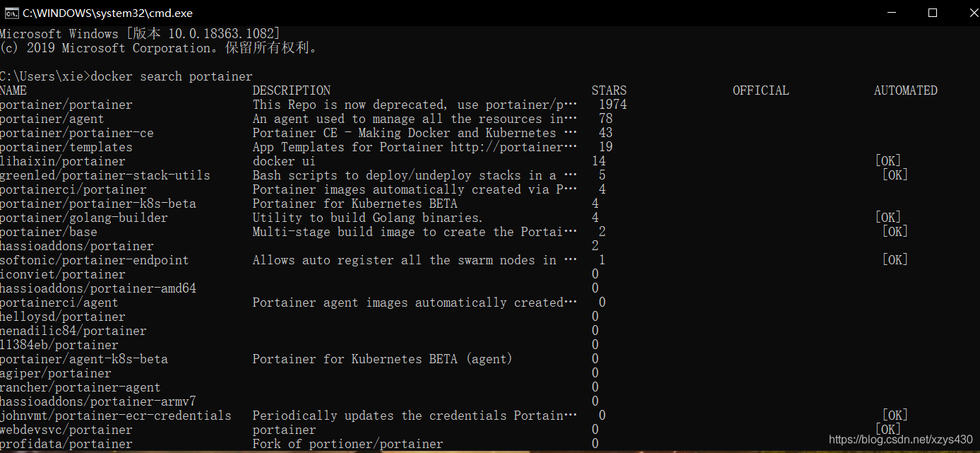
Task: Select the portainerci/portainer image name
Action: (73, 189)
